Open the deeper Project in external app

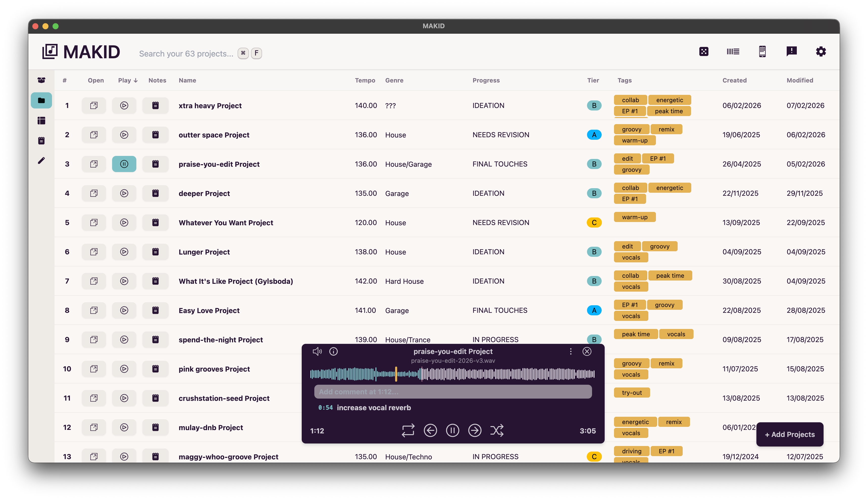click(x=94, y=193)
